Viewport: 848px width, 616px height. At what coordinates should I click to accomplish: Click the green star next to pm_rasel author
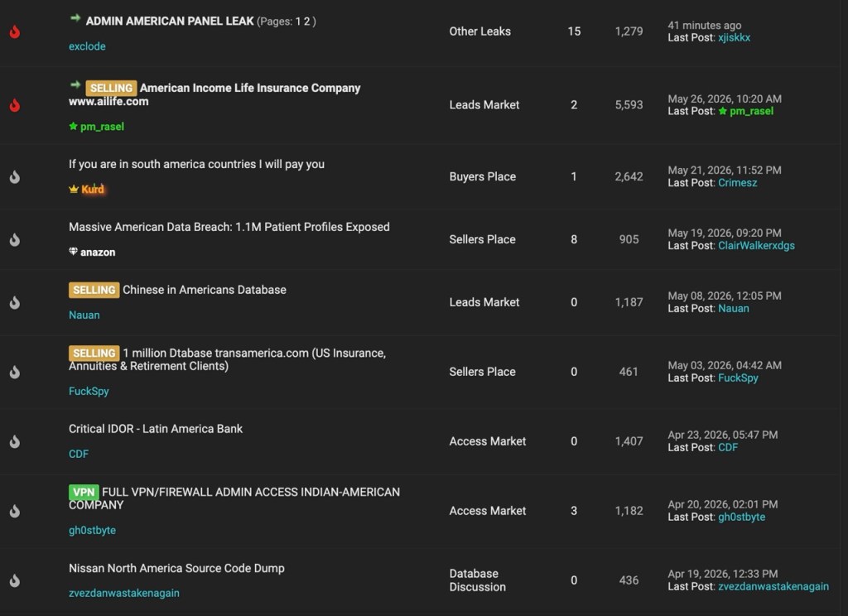(x=73, y=126)
